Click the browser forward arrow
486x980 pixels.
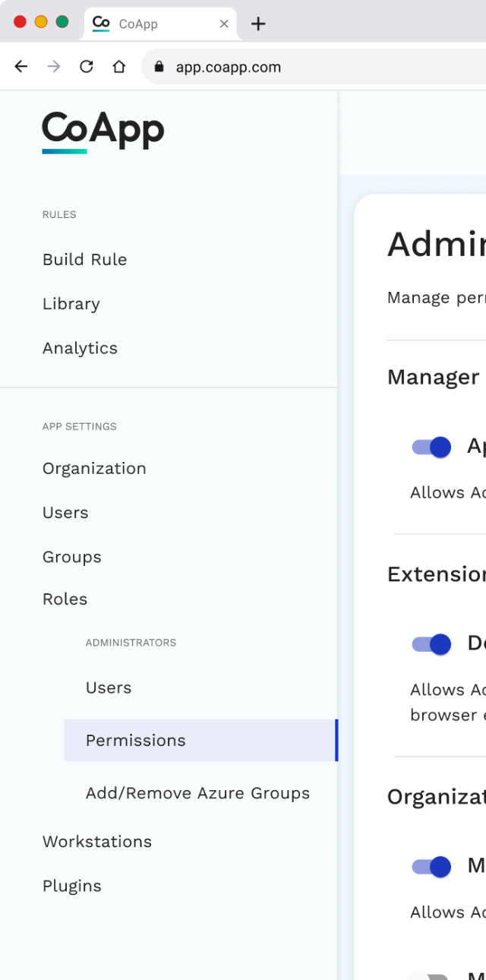[54, 67]
